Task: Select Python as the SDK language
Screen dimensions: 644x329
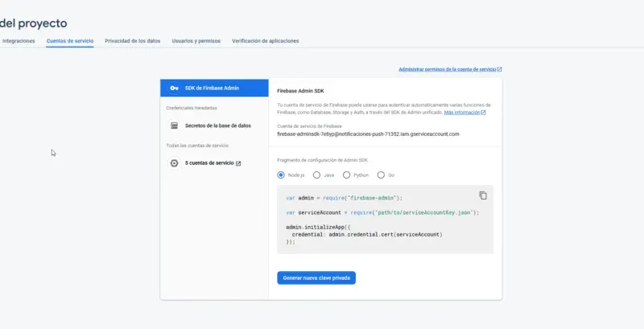Action: (346, 175)
